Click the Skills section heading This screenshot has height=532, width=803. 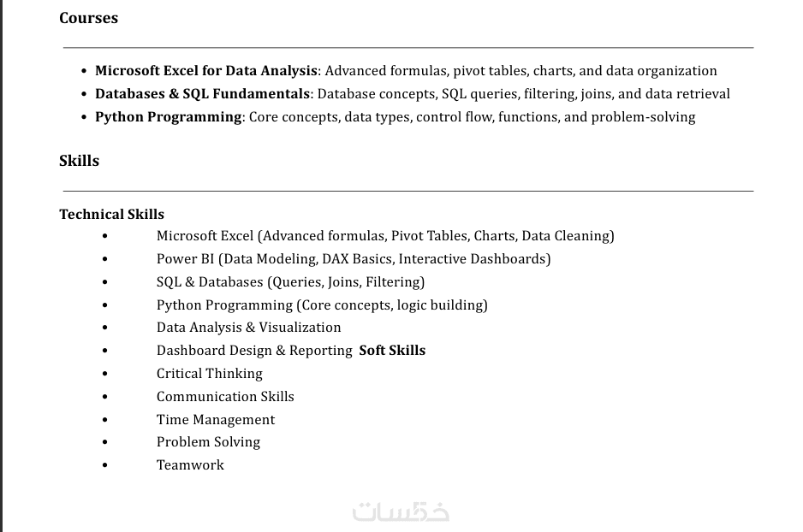[x=80, y=161]
